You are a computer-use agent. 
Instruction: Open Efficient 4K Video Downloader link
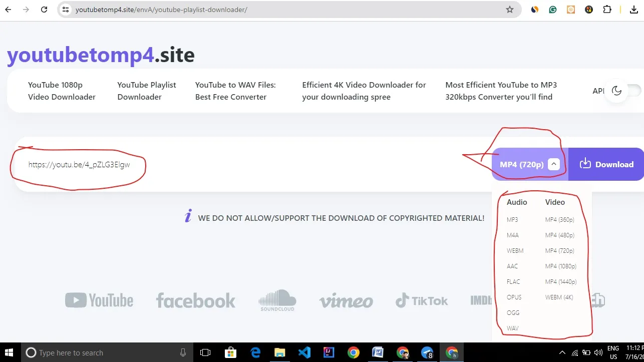pyautogui.click(x=364, y=91)
